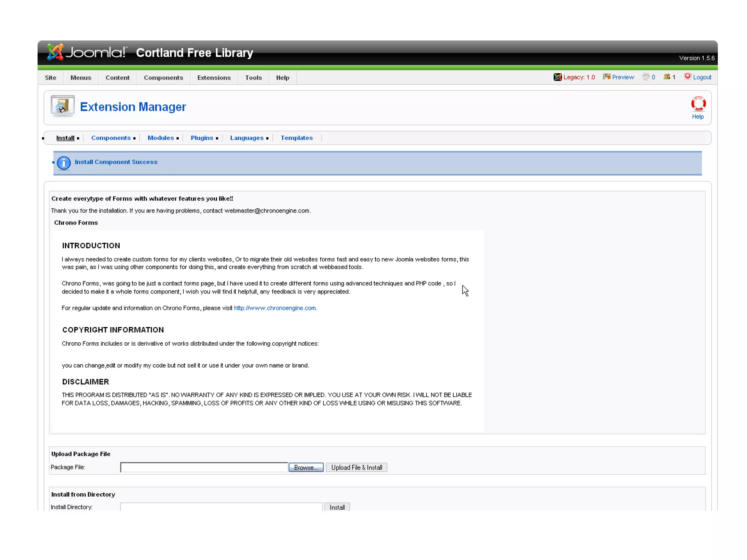This screenshot has width=747, height=560.
Task: Open the Help menu in top bar
Action: 283,78
